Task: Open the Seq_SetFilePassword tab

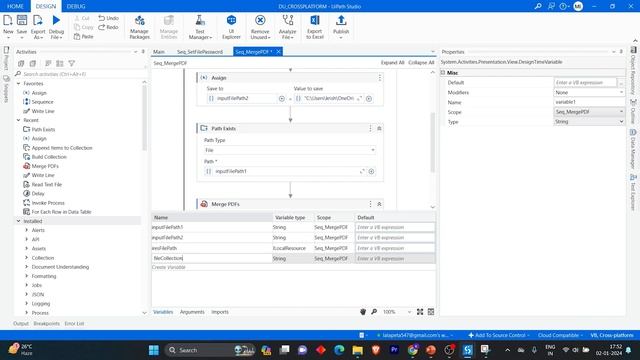Action: pyautogui.click(x=200, y=52)
